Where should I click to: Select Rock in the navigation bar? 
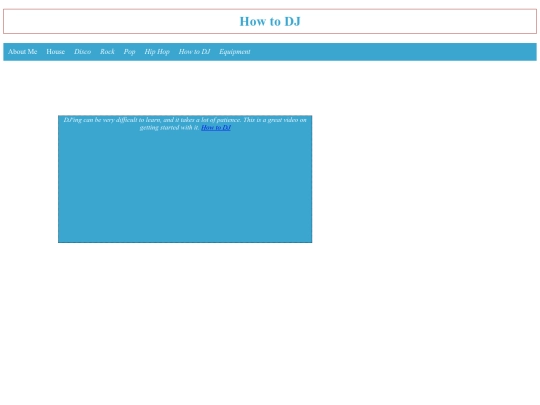pos(107,52)
